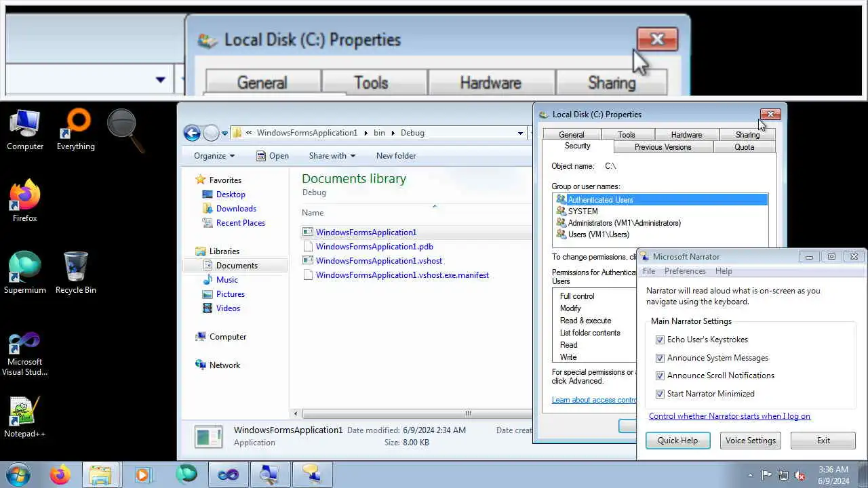Select the Microsoft Visual Studio shortcut

pyautogui.click(x=25, y=354)
